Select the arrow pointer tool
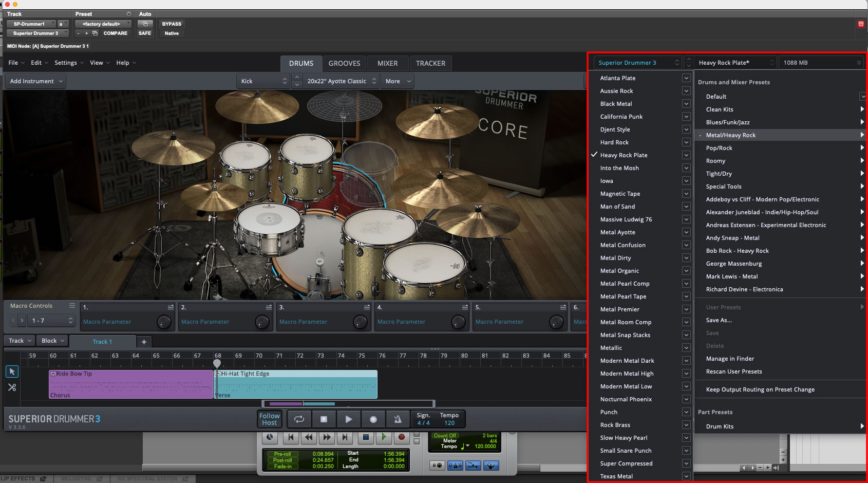Viewport: 868px width, 483px height. pos(12,371)
